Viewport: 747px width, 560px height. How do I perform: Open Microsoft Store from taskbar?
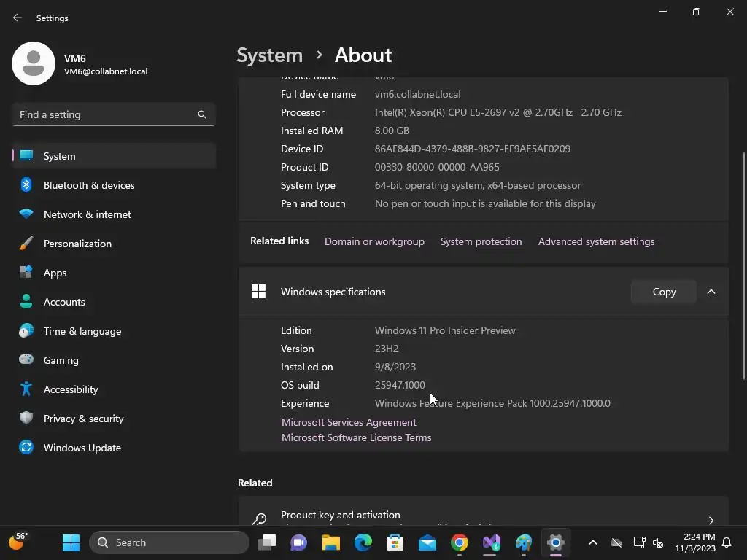(x=395, y=542)
